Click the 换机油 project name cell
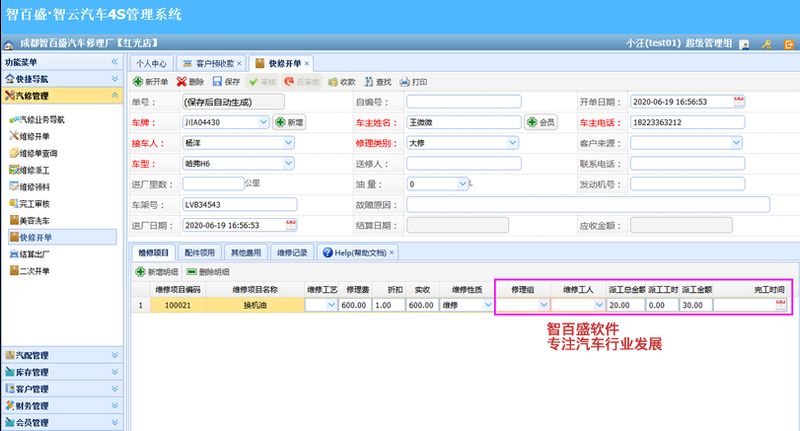 255,305
